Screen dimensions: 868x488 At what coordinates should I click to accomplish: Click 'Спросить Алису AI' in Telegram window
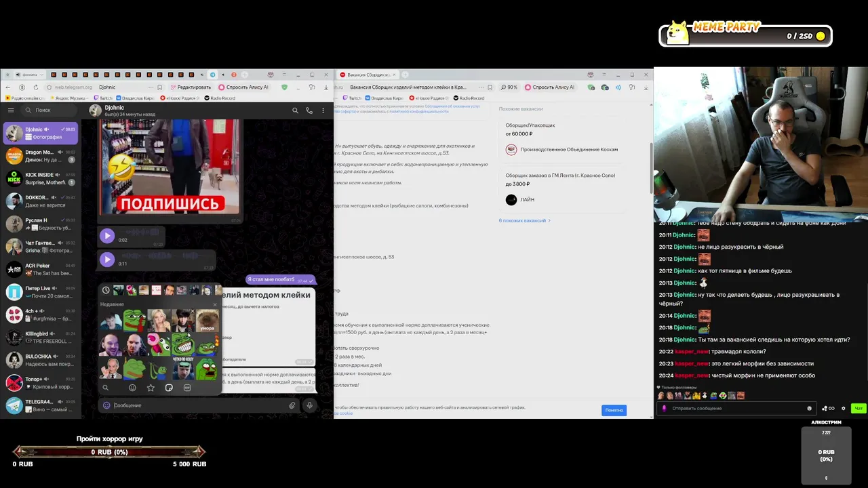coord(243,87)
